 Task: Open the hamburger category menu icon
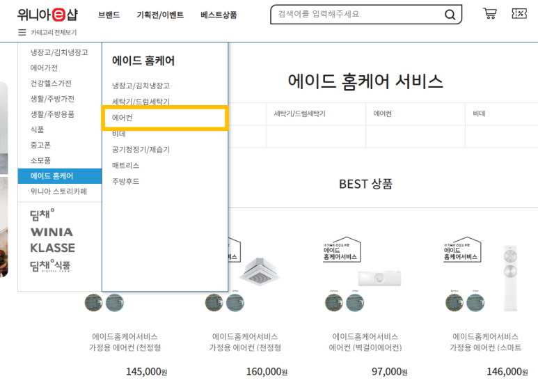coord(22,32)
